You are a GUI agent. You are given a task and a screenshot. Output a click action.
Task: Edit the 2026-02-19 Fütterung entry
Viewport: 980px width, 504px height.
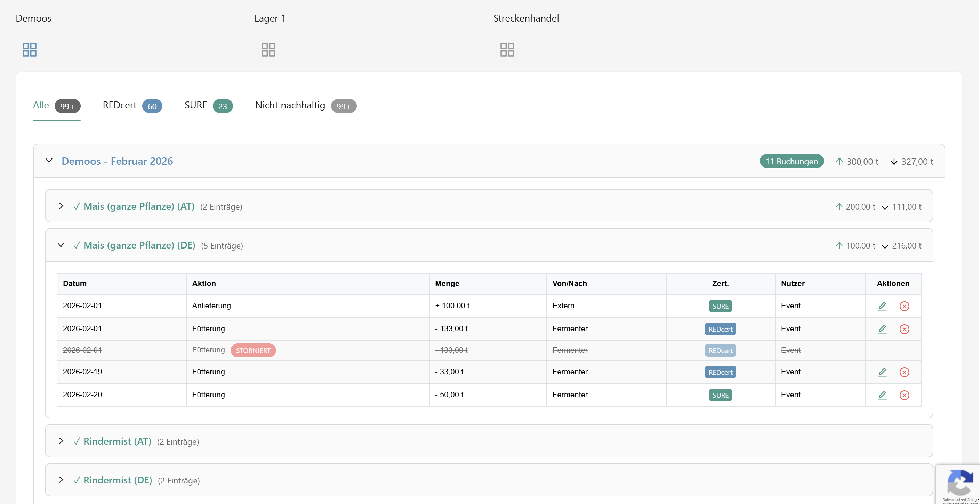tap(882, 372)
